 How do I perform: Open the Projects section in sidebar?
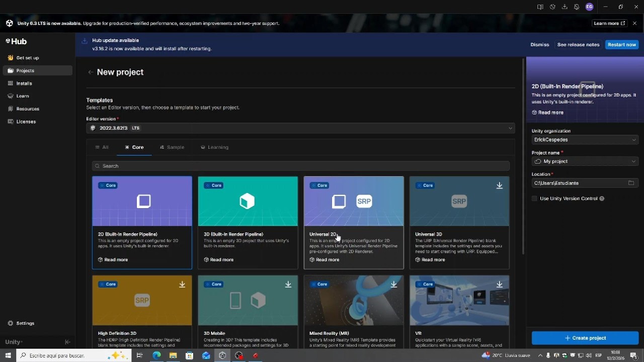(38, 70)
